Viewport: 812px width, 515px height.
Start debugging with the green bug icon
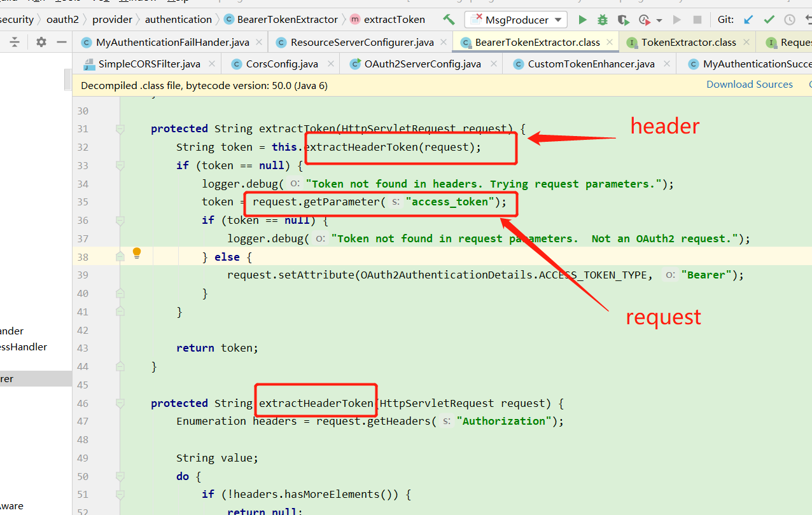point(603,20)
